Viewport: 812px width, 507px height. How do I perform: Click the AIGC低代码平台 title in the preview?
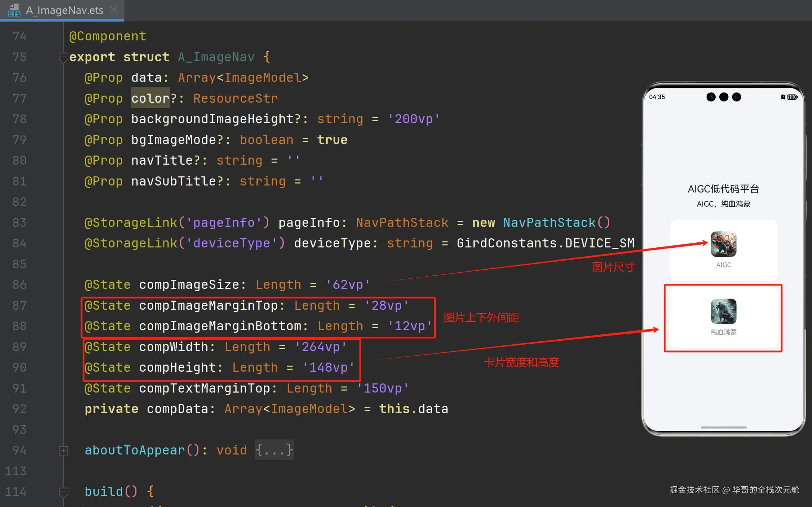[x=723, y=189]
